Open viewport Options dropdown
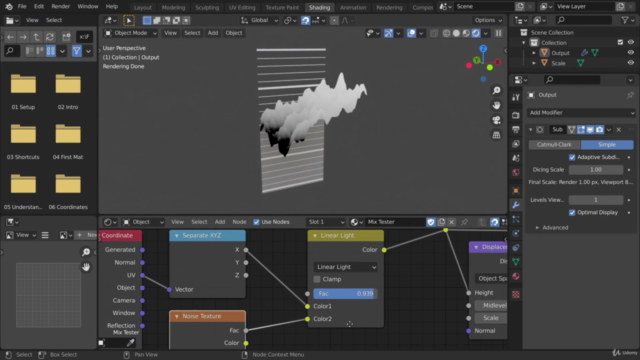The width and height of the screenshot is (640, 360). (488, 20)
